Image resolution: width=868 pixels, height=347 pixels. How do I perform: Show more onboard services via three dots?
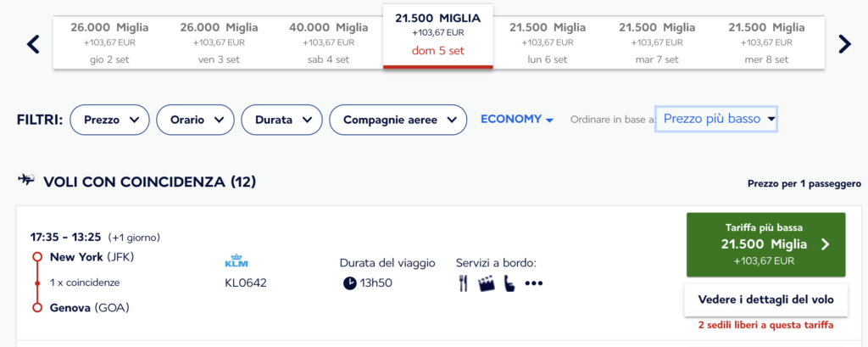pos(534,284)
